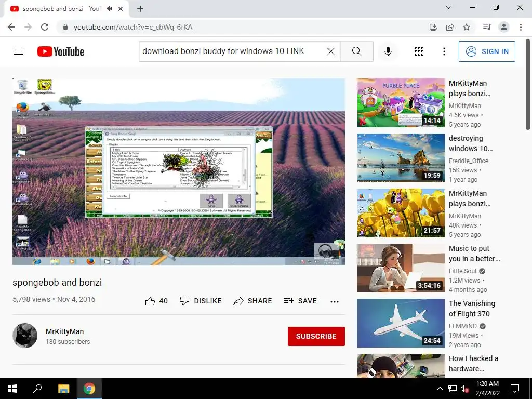Open Windows taskbar search
Viewport: 532px width, 399px height.
click(x=37, y=389)
